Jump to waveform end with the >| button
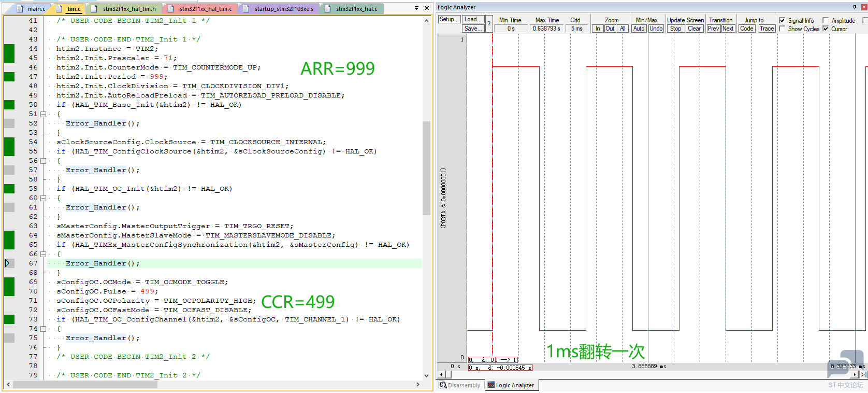868x393 pixels. pos(863,374)
